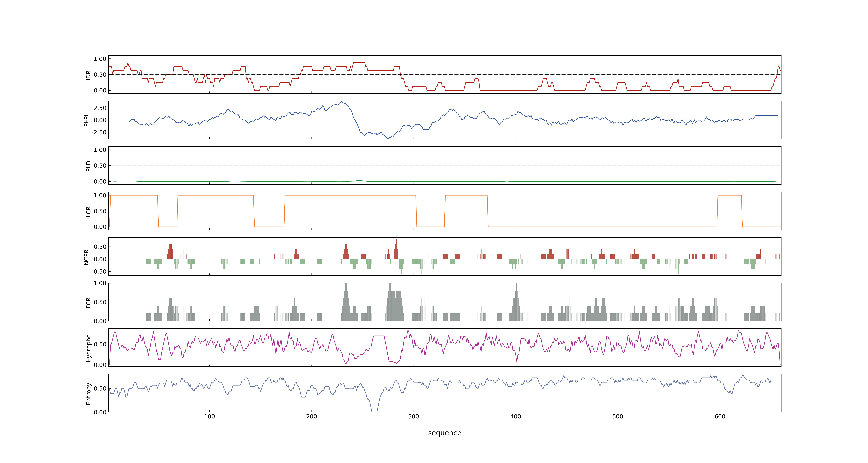
Task: Click the 2.50 tick on Pi-Pi axis
Action: click(x=100, y=108)
